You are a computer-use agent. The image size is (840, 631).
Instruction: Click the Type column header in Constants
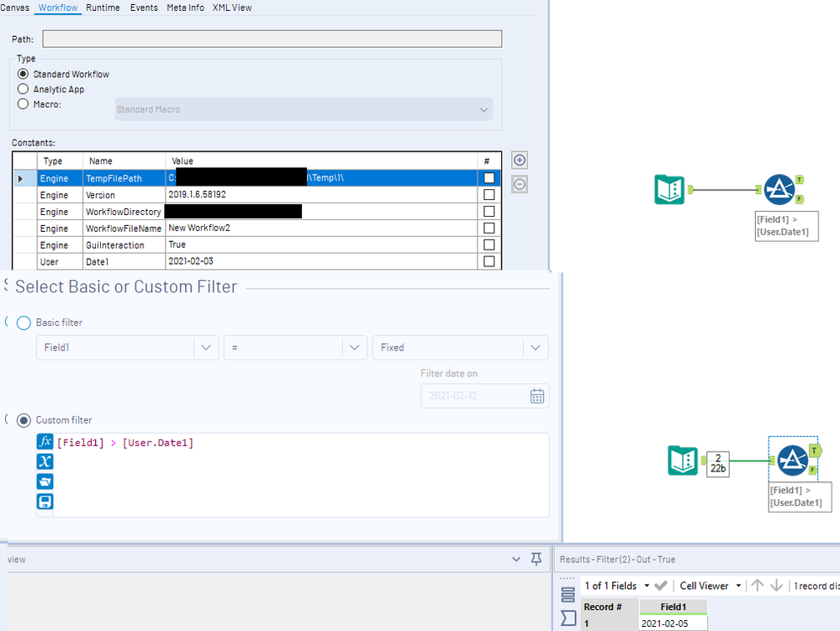tap(60, 160)
